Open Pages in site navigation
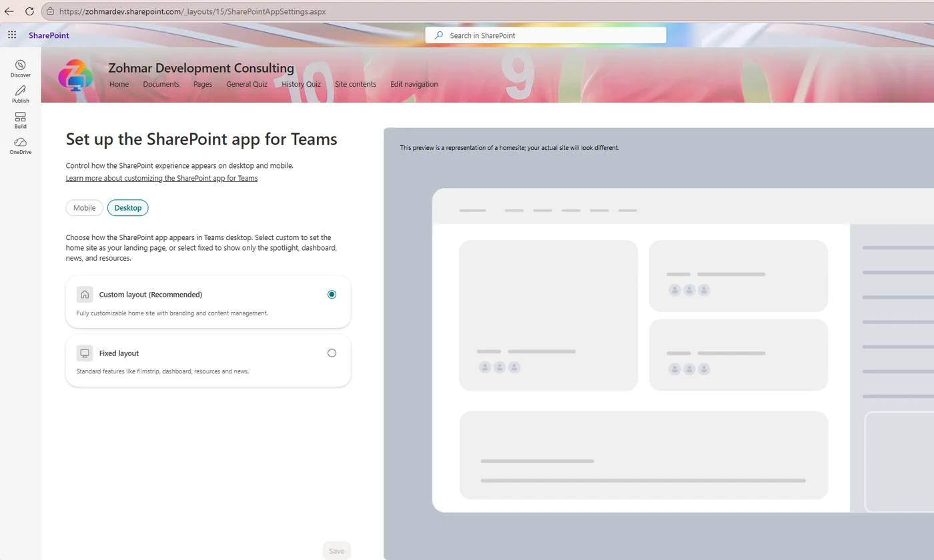The height and width of the screenshot is (560, 934). tap(203, 84)
